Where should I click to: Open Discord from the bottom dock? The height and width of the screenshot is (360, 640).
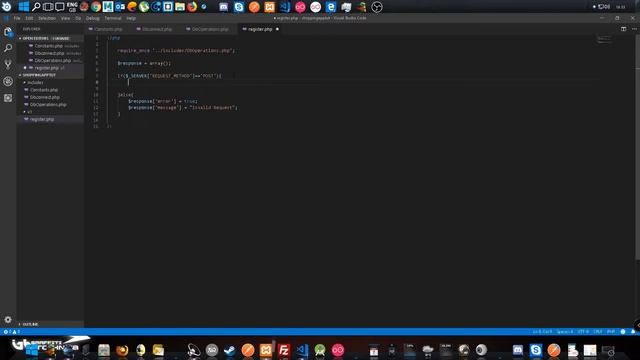pos(518,350)
